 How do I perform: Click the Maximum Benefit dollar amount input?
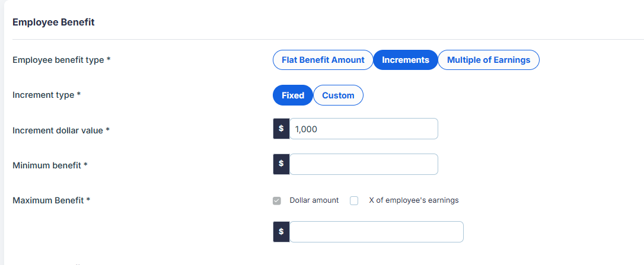(x=376, y=232)
